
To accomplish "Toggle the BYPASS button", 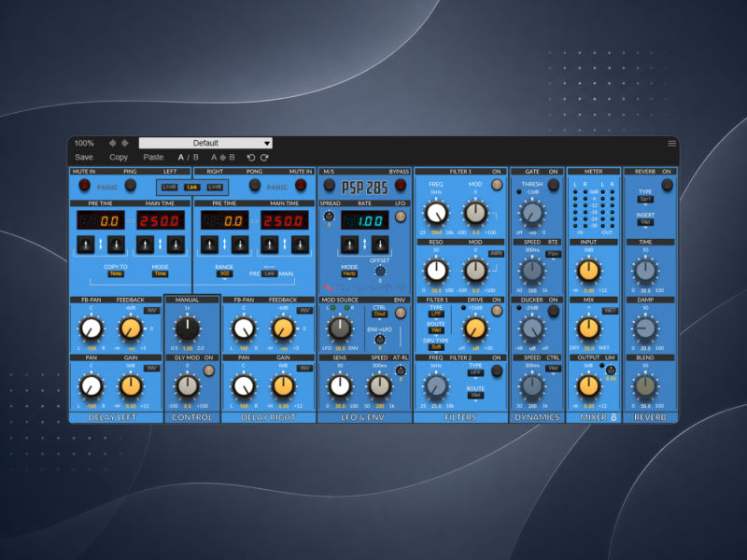I will pos(401,185).
